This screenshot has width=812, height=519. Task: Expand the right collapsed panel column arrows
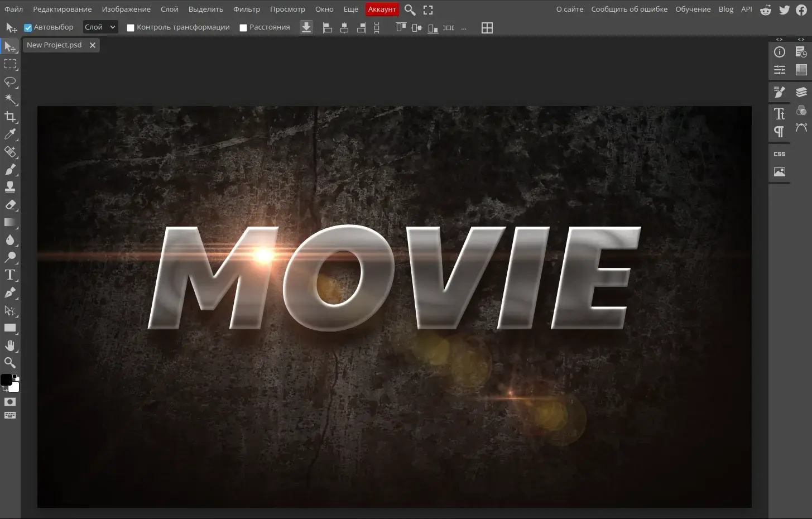[x=801, y=40]
